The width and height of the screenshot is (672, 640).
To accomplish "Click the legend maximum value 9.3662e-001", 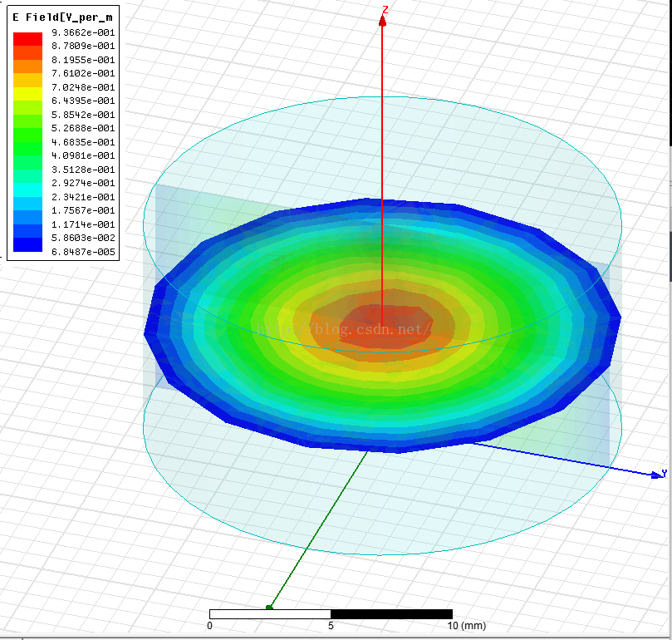I will coord(83,32).
